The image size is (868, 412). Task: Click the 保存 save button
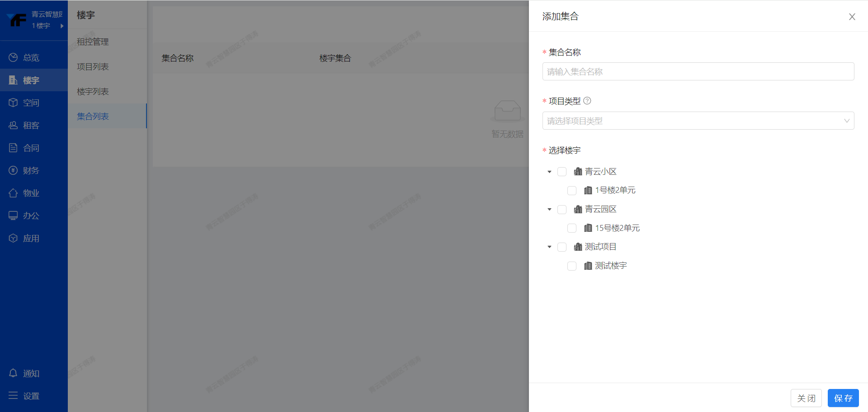click(843, 398)
